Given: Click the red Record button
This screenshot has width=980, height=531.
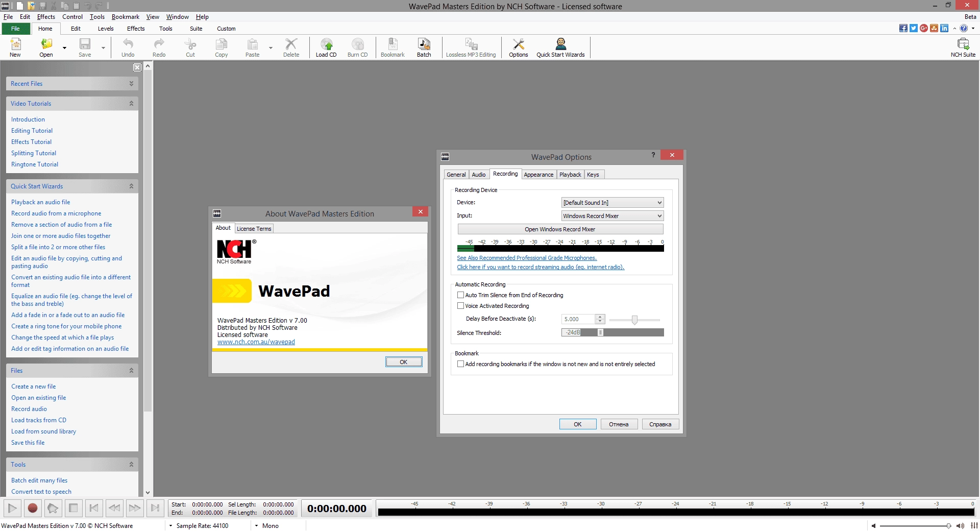Looking at the screenshot, I should pyautogui.click(x=33, y=508).
